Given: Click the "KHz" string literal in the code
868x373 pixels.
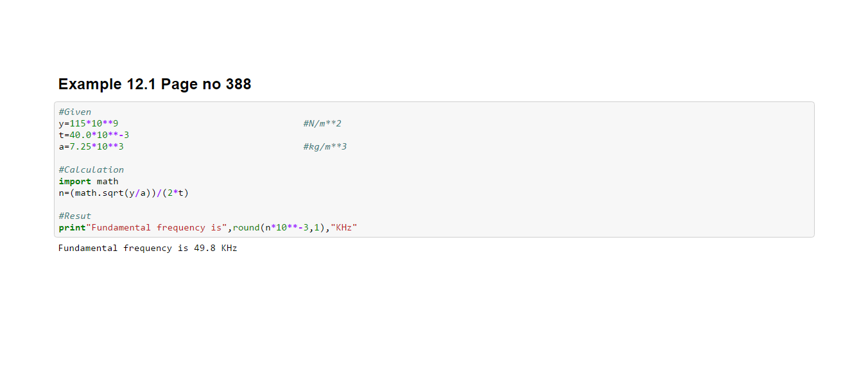Looking at the screenshot, I should (x=343, y=227).
